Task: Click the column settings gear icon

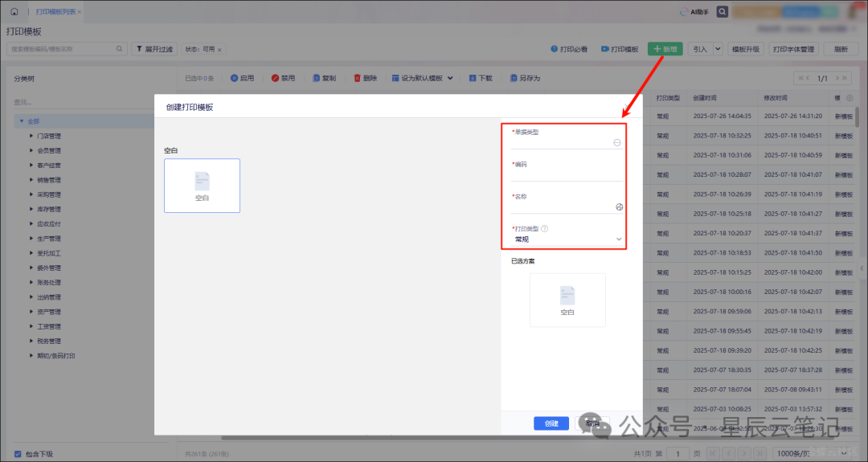Action: pos(850,97)
